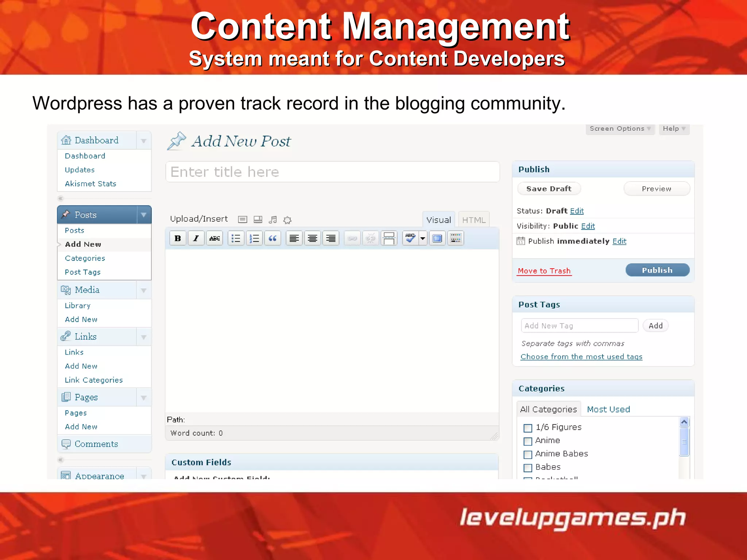Insert an ordered numbered list
Viewport: 747px width, 560px height.
254,238
